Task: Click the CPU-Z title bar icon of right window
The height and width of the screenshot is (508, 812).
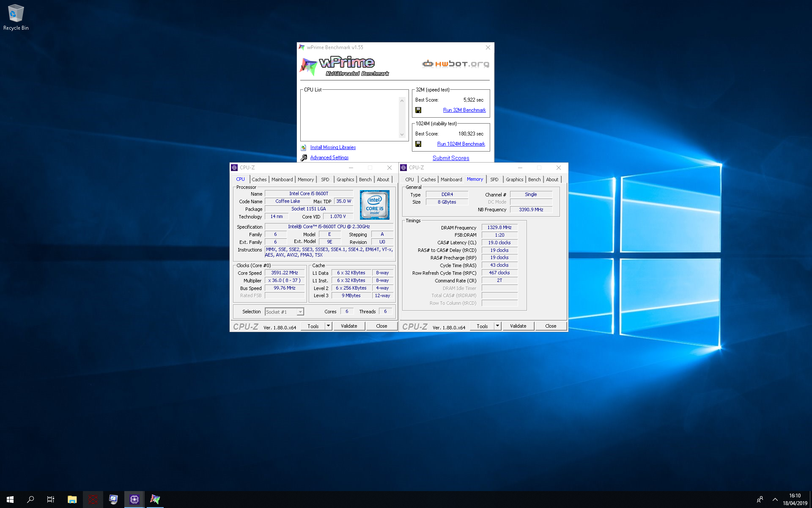Action: pyautogui.click(x=403, y=168)
